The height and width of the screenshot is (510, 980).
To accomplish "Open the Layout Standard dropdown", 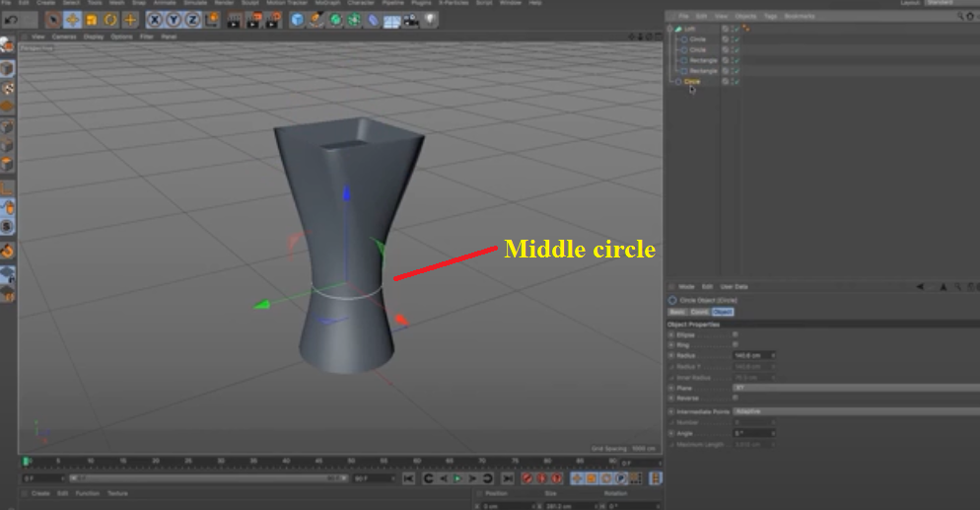I will coord(951,3).
